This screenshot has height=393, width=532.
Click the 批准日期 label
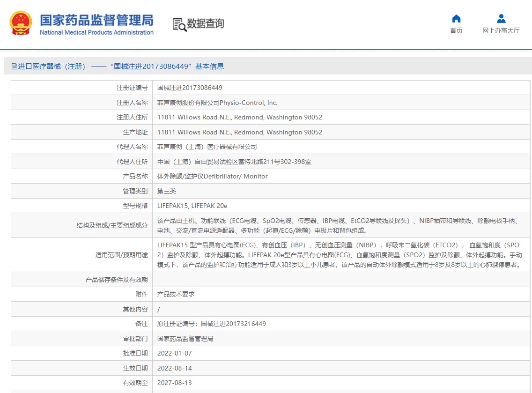tap(135, 353)
